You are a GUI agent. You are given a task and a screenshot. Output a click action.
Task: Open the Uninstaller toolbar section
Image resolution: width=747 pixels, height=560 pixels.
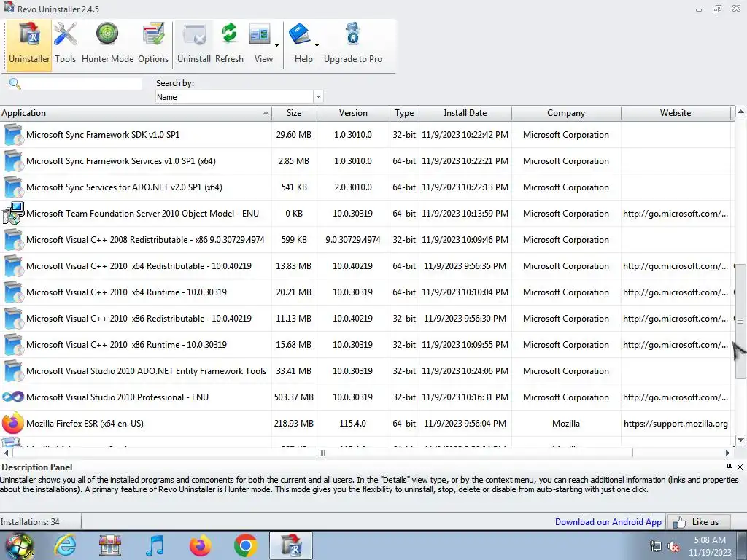29,46
